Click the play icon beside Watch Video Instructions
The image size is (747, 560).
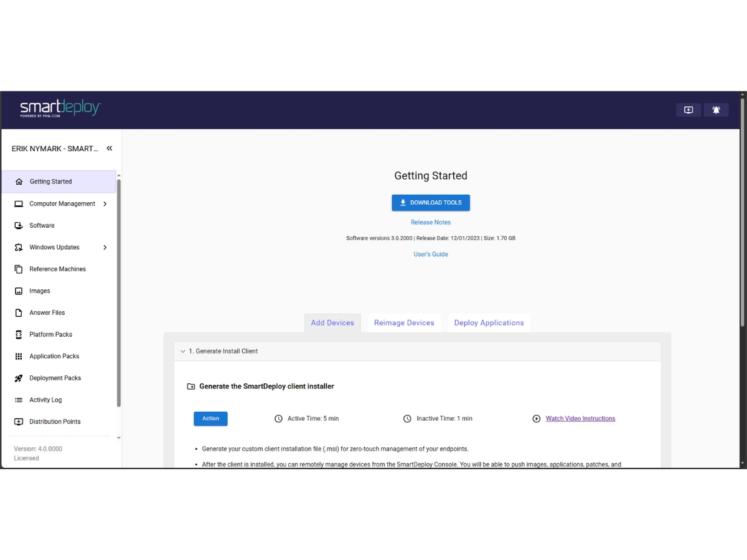point(537,419)
